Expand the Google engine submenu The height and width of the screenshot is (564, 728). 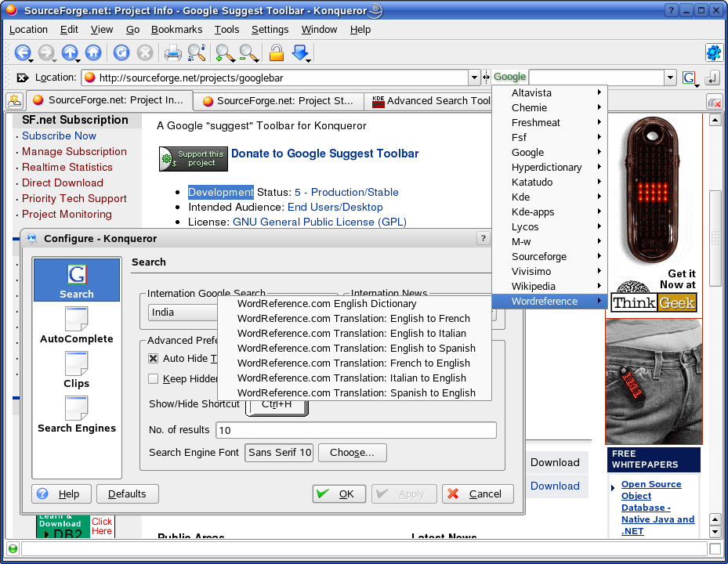pos(549,152)
